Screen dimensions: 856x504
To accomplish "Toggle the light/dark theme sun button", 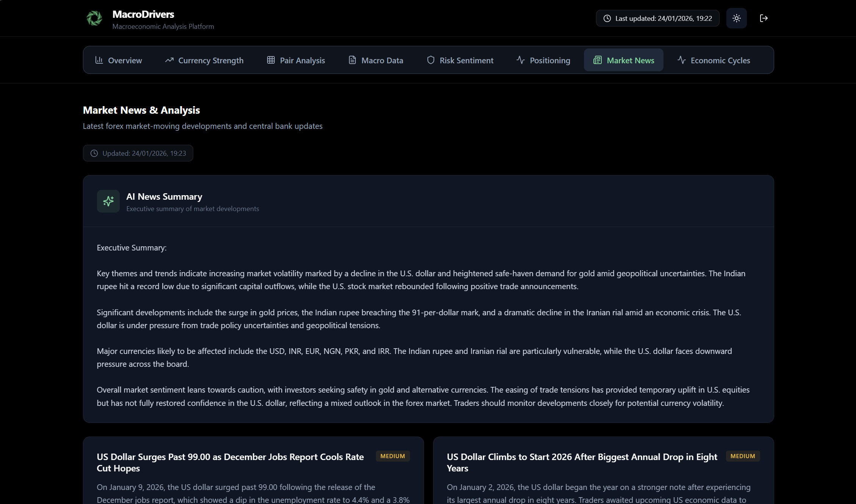I will click(736, 18).
